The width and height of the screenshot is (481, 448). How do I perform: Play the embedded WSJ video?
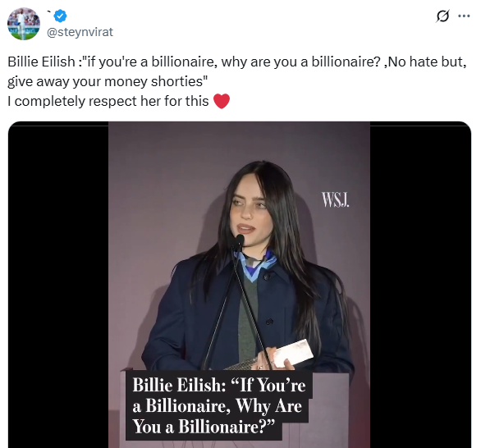pyautogui.click(x=240, y=285)
